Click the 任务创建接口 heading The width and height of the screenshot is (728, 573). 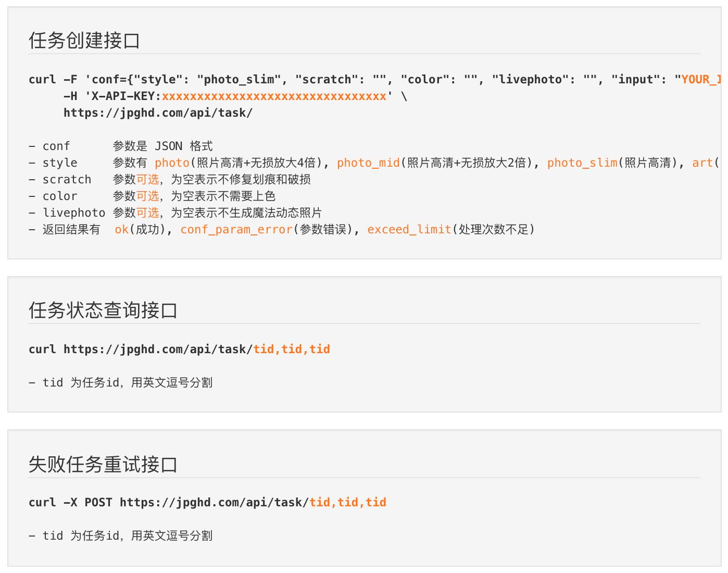click(84, 41)
